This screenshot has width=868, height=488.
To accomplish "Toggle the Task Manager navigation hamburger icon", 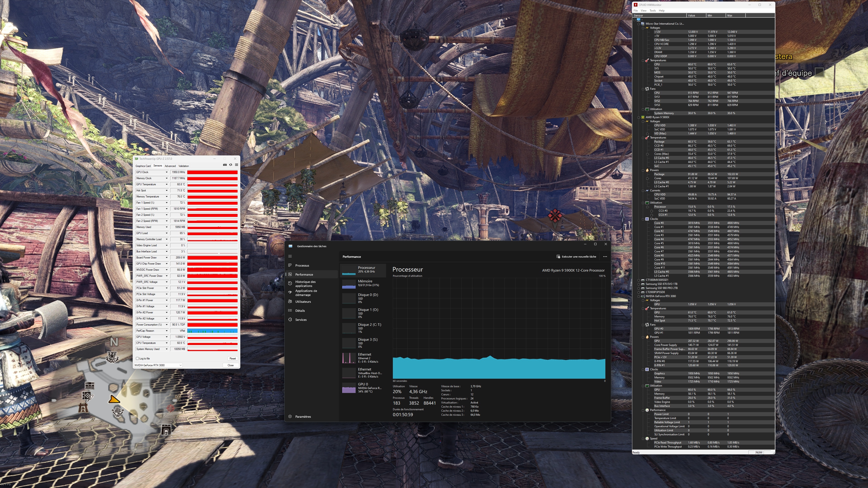I will tap(290, 256).
